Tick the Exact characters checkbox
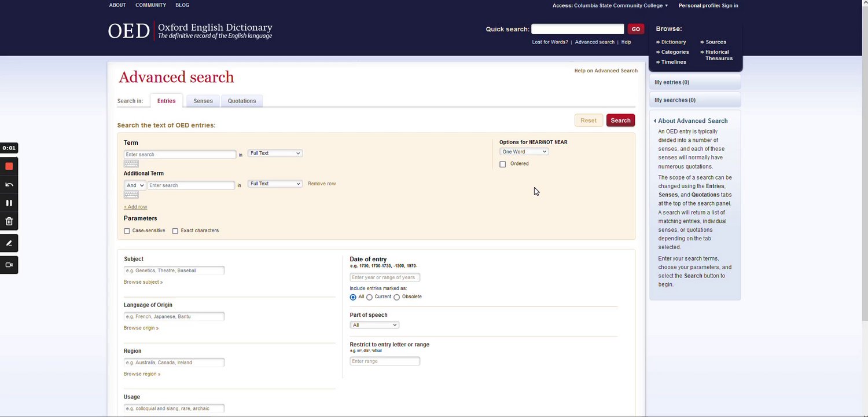The height and width of the screenshot is (417, 868). click(175, 231)
